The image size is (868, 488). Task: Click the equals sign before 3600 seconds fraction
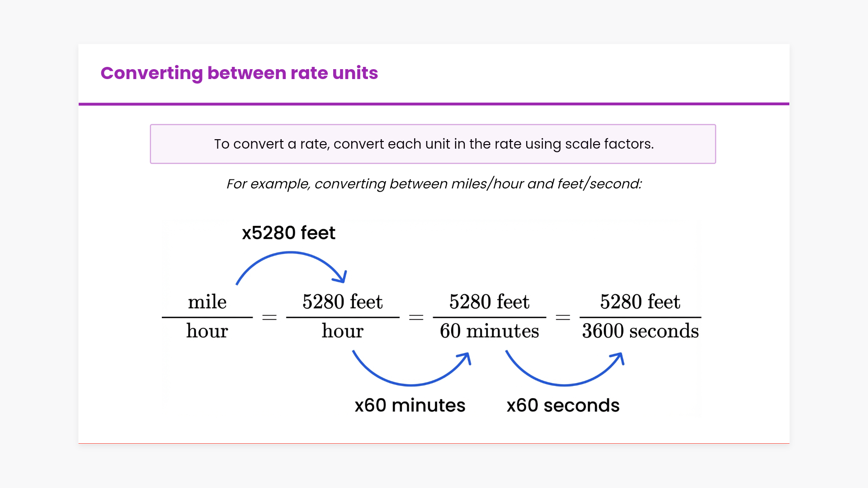tap(563, 318)
